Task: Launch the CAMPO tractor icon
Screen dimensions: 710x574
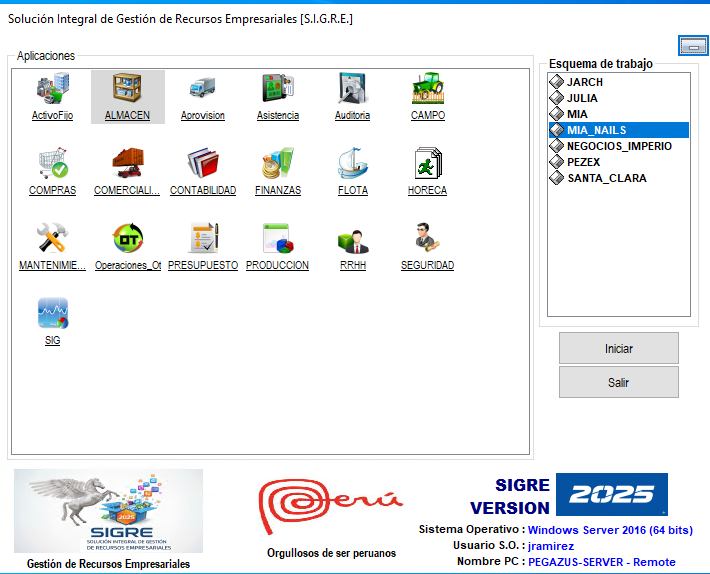Action: 428,90
